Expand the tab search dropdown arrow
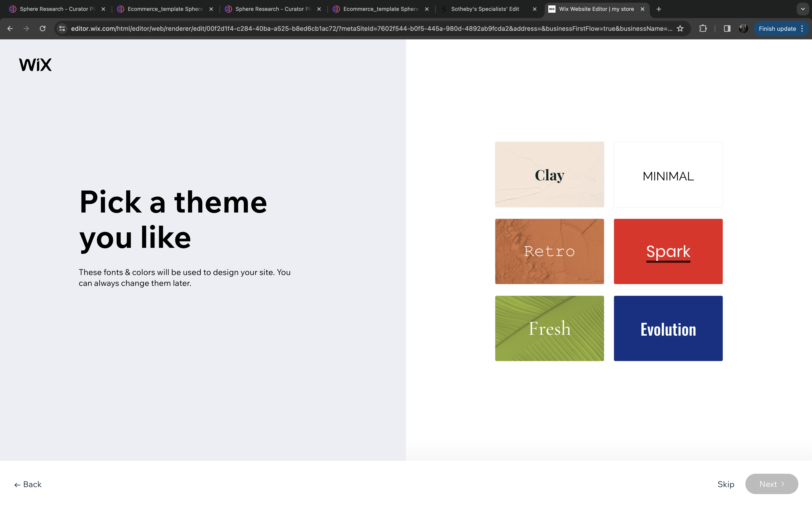This screenshot has width=812, height=507. click(x=803, y=9)
